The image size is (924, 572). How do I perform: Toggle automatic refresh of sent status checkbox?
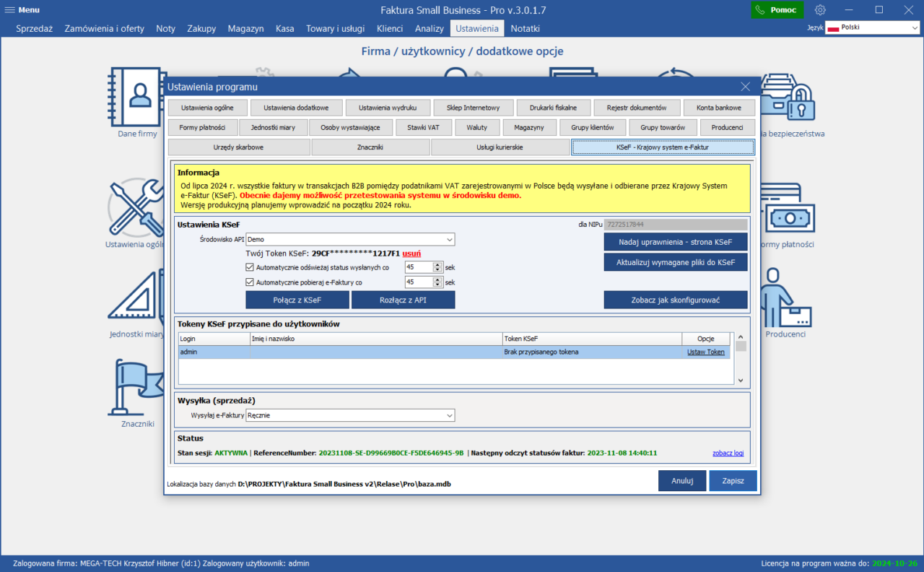point(250,267)
